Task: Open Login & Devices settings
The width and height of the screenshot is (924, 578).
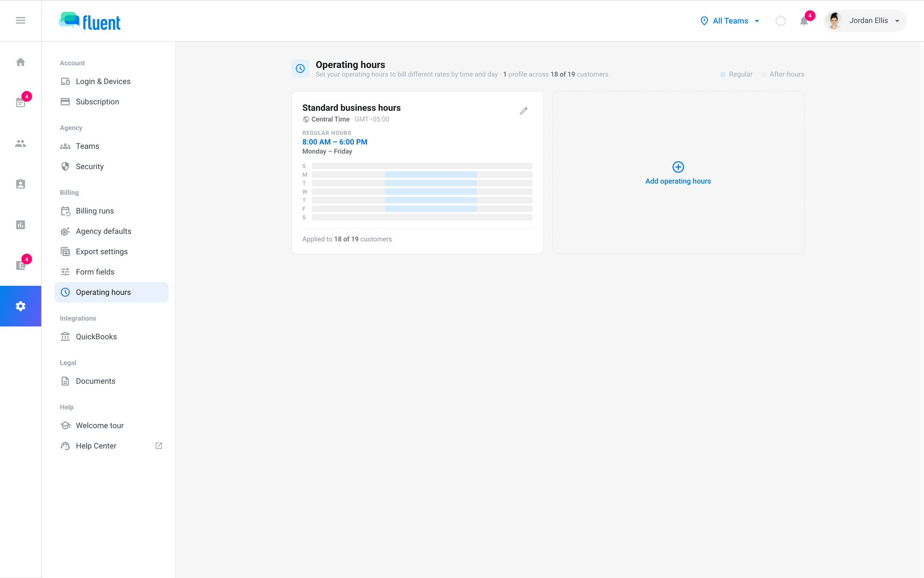Action: point(111,81)
